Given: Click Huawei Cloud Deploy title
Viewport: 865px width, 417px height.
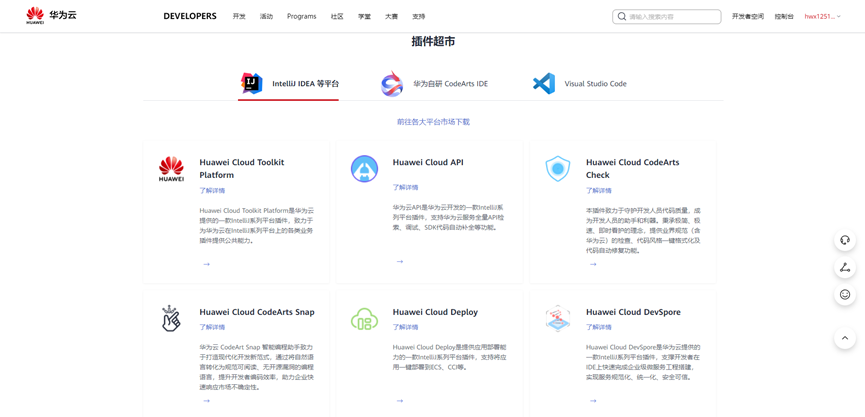Looking at the screenshot, I should pyautogui.click(x=435, y=312).
